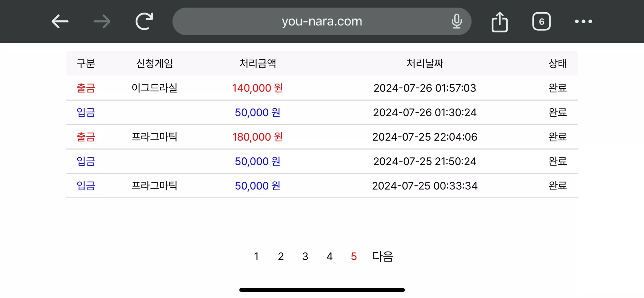Click the 180,000 원 프라그마틱 withdrawal row
This screenshot has width=644, height=298.
point(322,137)
